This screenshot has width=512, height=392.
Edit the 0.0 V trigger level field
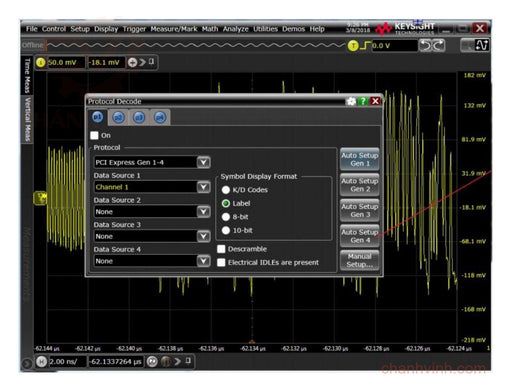coord(394,46)
